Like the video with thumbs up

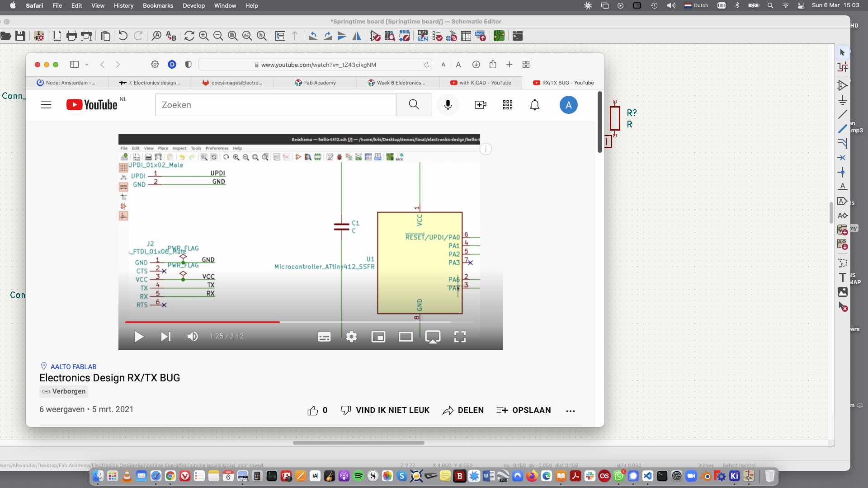pyautogui.click(x=313, y=410)
